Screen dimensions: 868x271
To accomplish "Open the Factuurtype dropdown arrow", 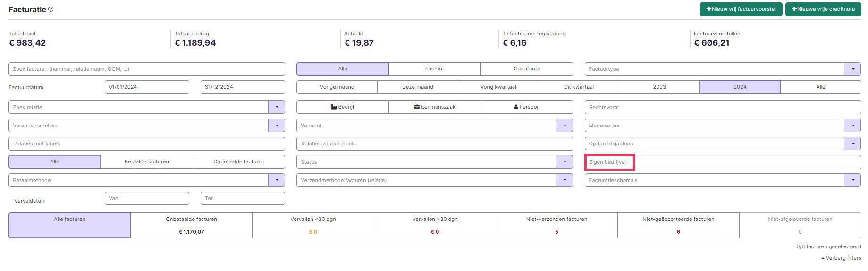I will [x=853, y=69].
